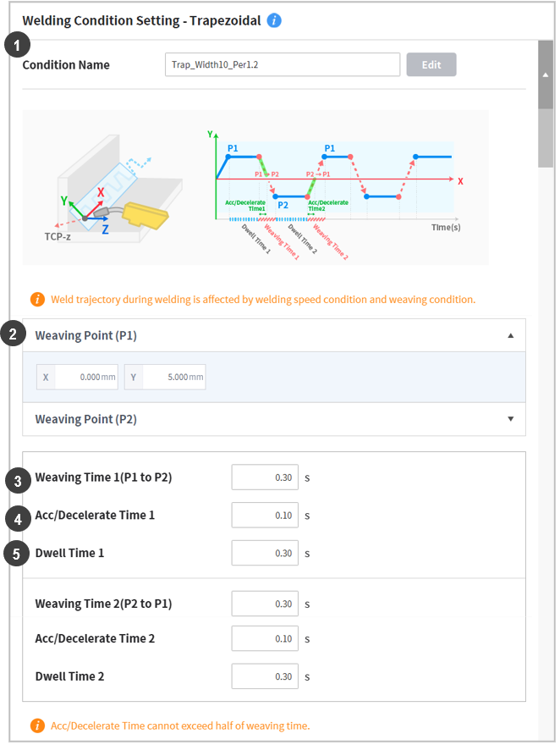
Task: Click the Edit button for condition name
Action: [431, 65]
